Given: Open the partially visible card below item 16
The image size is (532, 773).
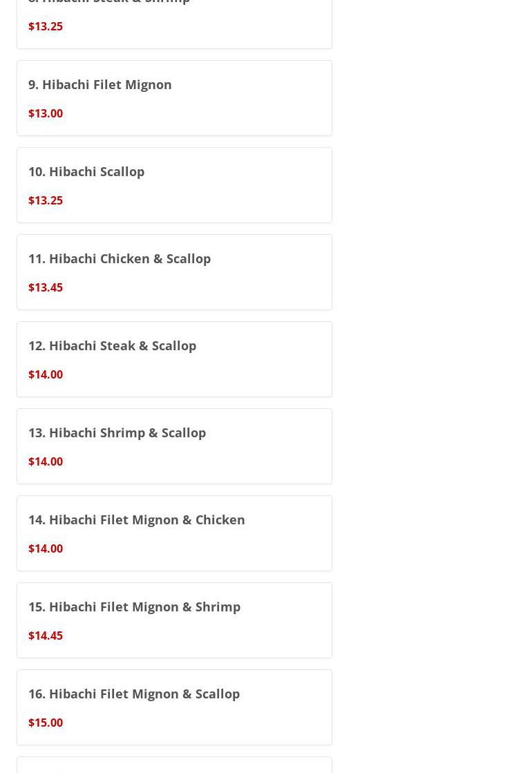Looking at the screenshot, I should pos(174,765).
